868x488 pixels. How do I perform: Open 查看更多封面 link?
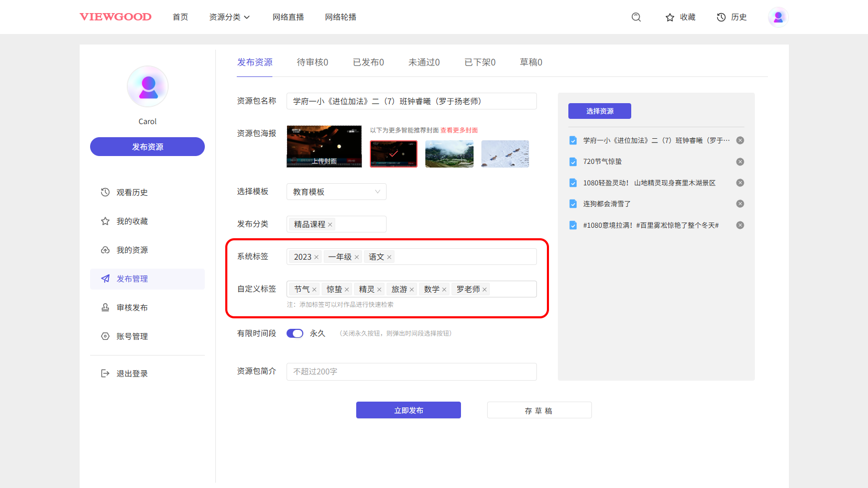pyautogui.click(x=459, y=130)
